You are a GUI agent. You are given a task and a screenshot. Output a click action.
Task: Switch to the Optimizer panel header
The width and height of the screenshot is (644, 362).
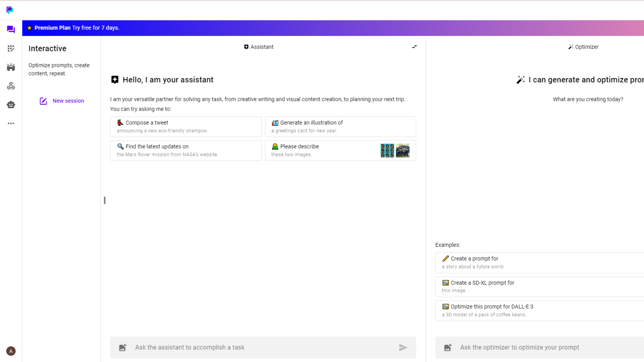pos(583,47)
